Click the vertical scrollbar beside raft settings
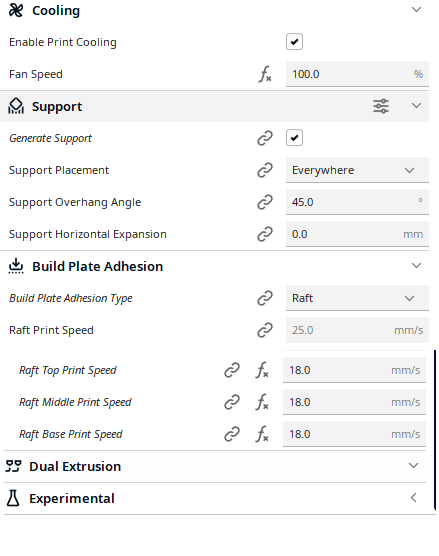The width and height of the screenshot is (439, 556). click(435, 430)
